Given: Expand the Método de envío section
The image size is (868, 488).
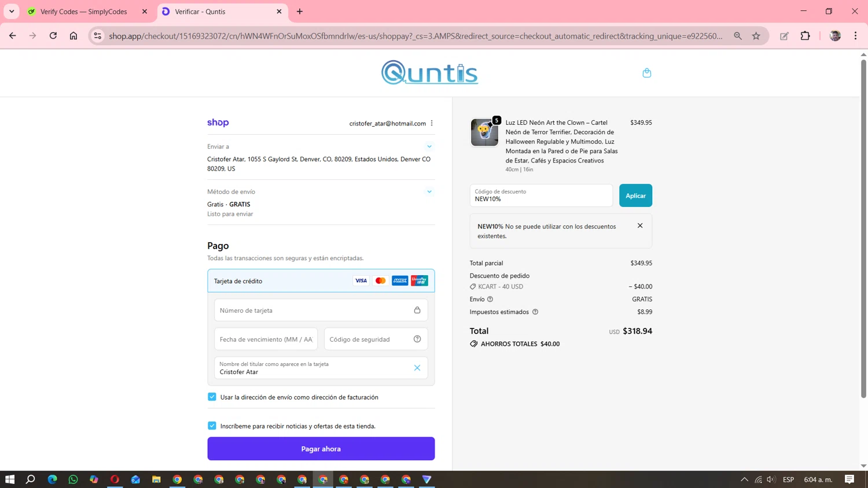Looking at the screenshot, I should pos(429,191).
